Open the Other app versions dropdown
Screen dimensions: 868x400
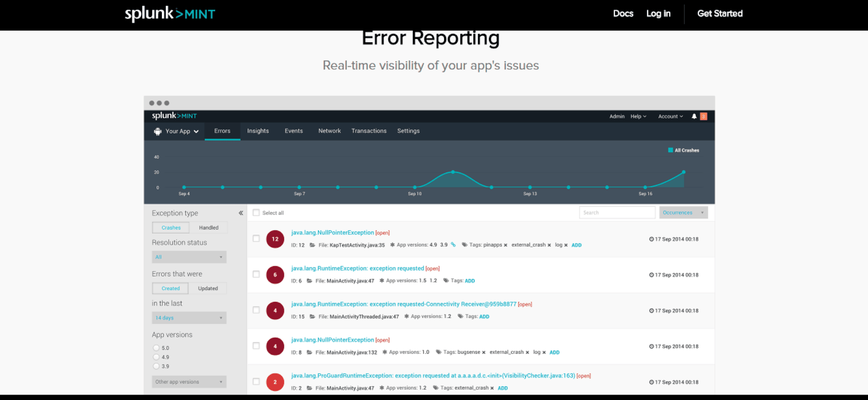(189, 382)
